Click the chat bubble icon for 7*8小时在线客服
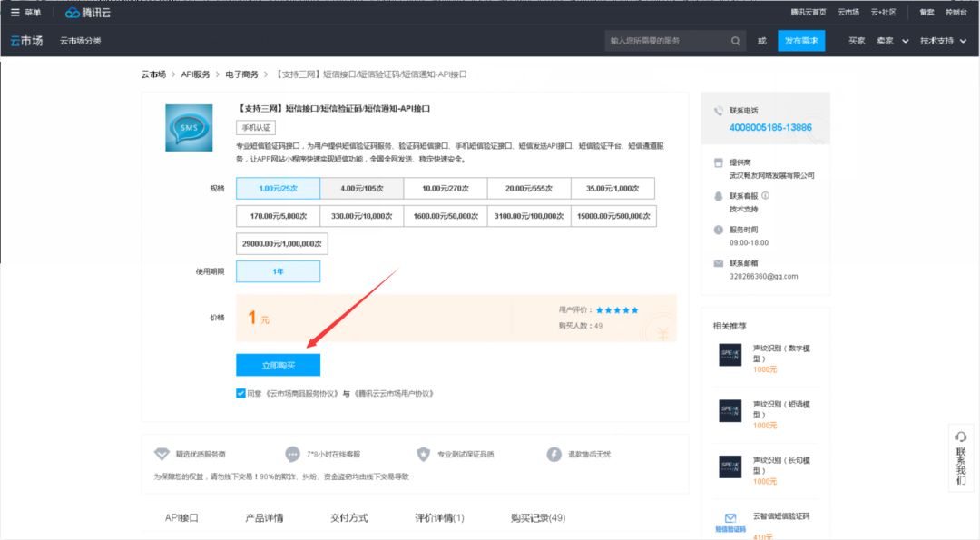Viewport: 980px width, 540px height. tap(292, 454)
